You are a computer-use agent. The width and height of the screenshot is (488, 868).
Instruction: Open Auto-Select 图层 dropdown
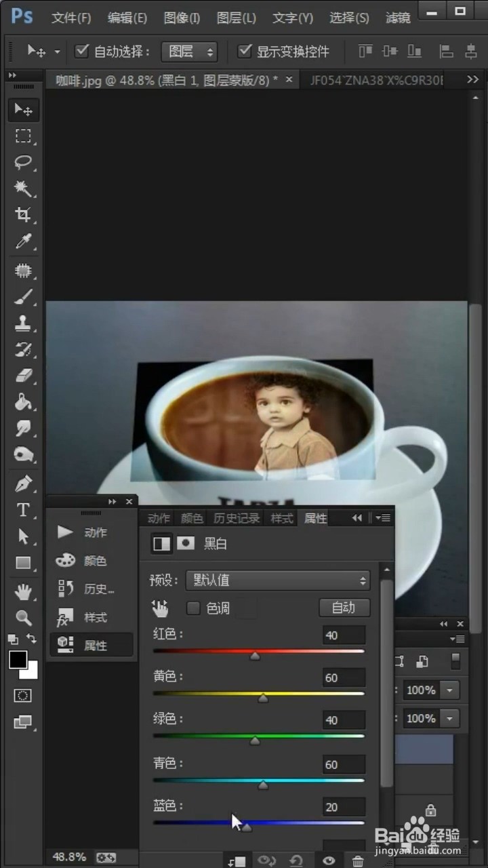point(189,52)
